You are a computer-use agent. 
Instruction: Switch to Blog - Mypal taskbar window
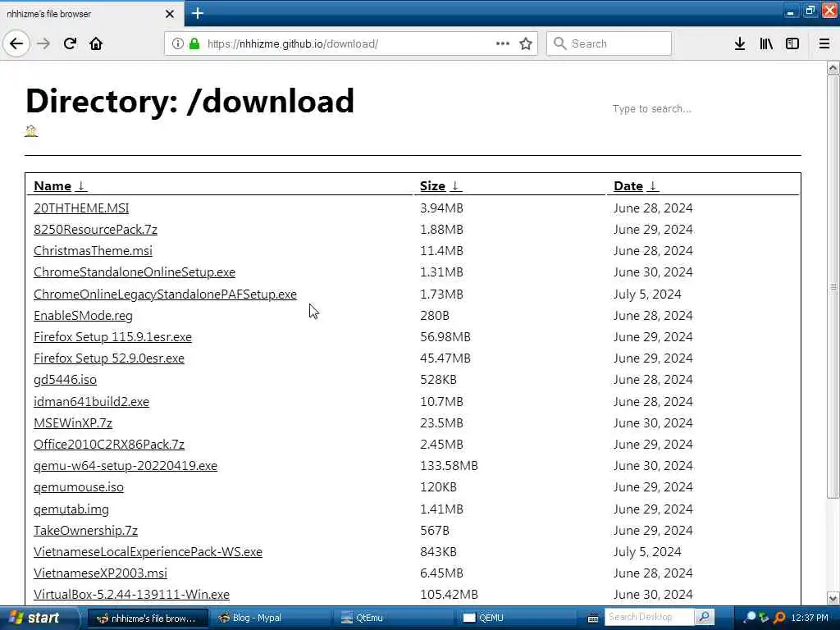click(271, 618)
